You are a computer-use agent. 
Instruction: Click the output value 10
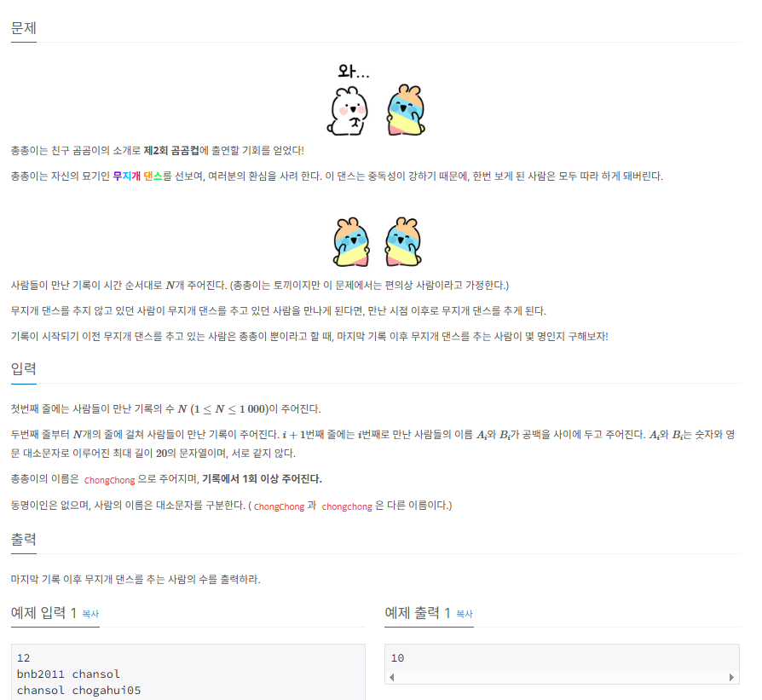click(x=397, y=658)
